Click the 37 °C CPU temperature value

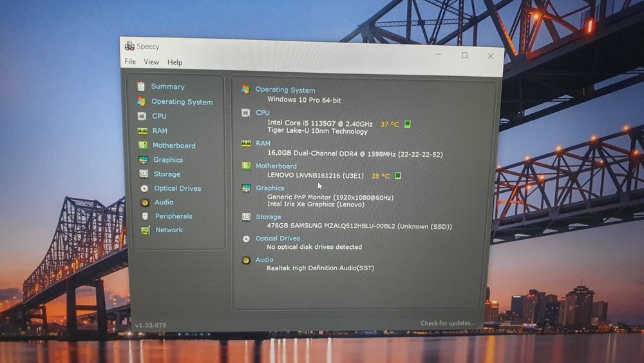coord(390,124)
